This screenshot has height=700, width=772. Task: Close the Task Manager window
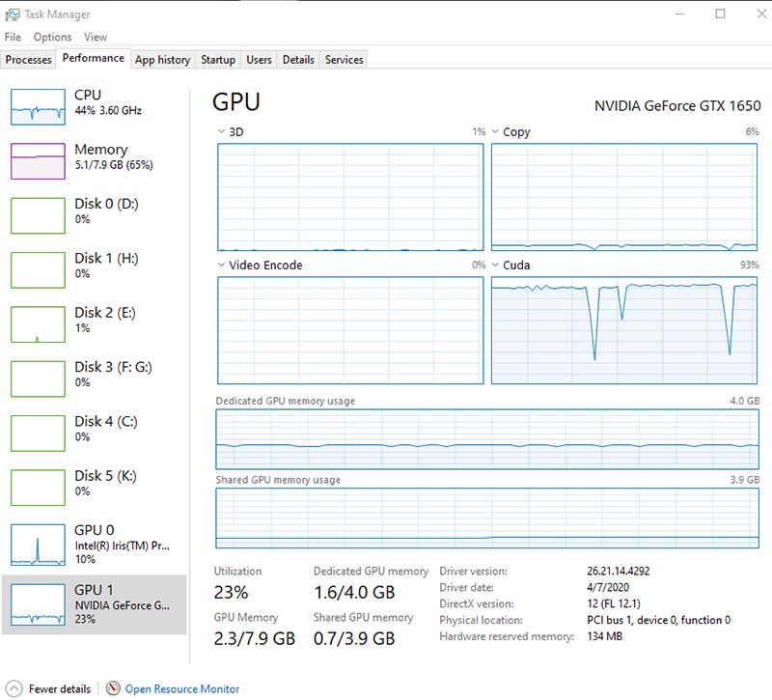click(x=761, y=14)
